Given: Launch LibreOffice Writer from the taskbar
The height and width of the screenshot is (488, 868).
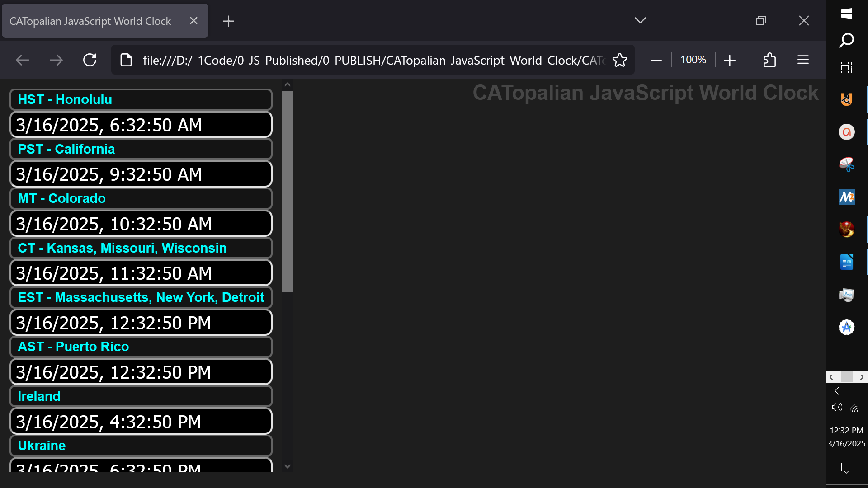Looking at the screenshot, I should click(846, 262).
